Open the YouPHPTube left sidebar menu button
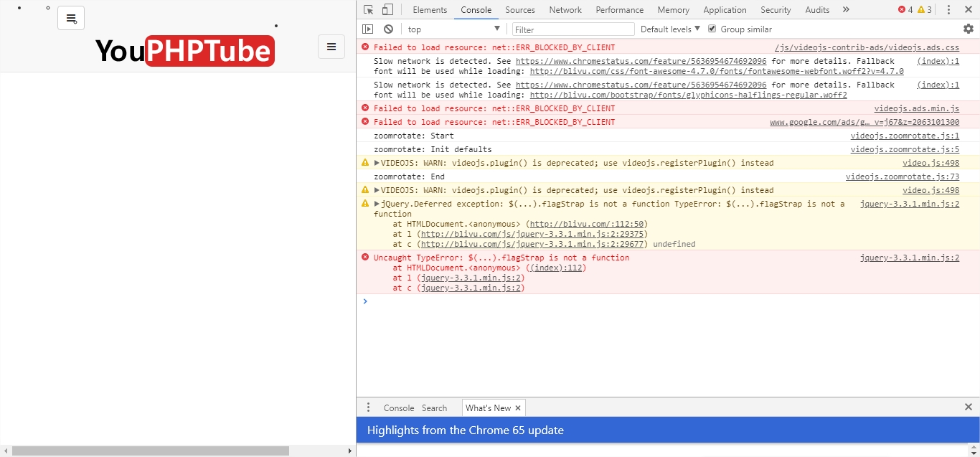Image resolution: width=980 pixels, height=457 pixels. (71, 18)
